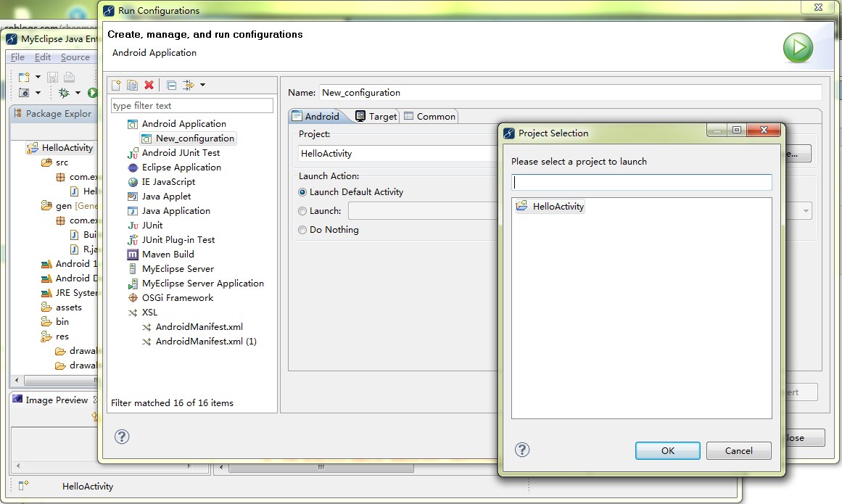Image resolution: width=842 pixels, height=504 pixels.
Task: Click Run Configurations help question icon
Action: coord(122,437)
